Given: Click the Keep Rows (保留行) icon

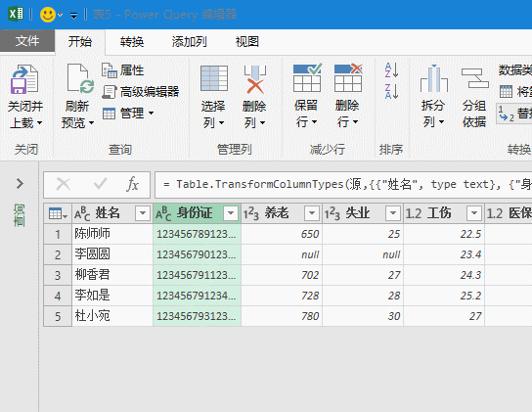Looking at the screenshot, I should 307,77.
